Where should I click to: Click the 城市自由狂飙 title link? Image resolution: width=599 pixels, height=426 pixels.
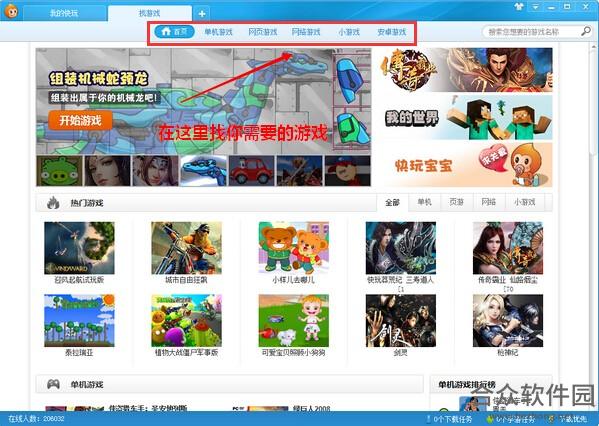186,280
